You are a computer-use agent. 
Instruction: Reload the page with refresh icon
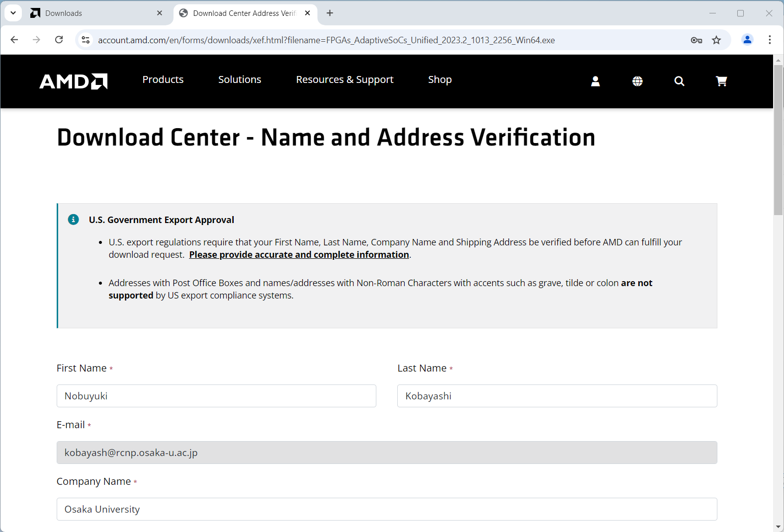point(59,40)
